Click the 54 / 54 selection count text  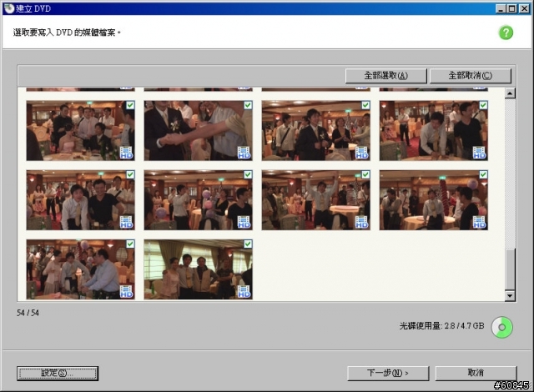28,313
